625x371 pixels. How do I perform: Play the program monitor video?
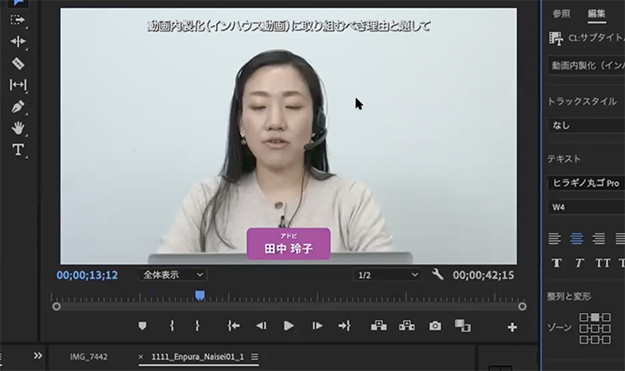pos(289,326)
